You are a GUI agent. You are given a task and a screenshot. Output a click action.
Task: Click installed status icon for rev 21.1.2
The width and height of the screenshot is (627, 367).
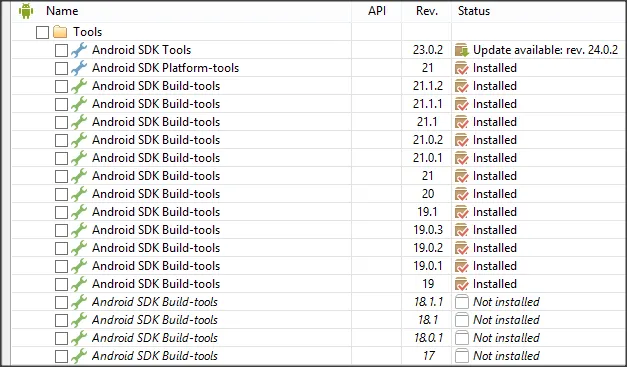[462, 86]
